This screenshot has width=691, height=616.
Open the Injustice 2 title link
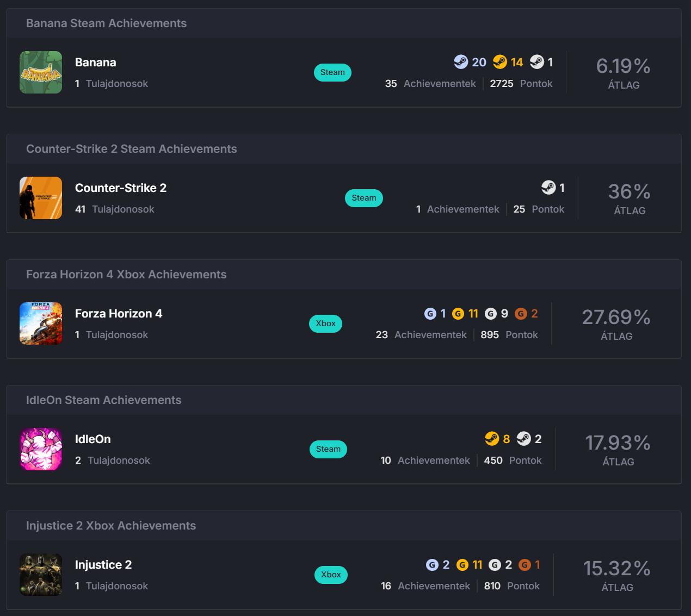[x=103, y=565]
